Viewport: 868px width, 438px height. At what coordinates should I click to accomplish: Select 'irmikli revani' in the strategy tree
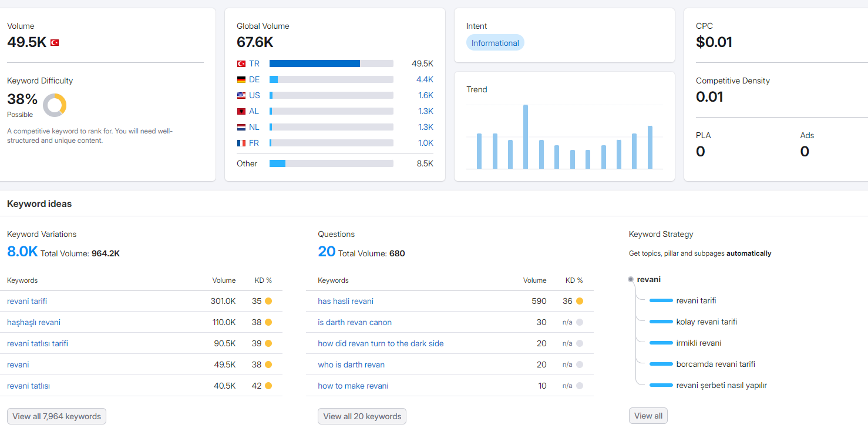(x=699, y=343)
